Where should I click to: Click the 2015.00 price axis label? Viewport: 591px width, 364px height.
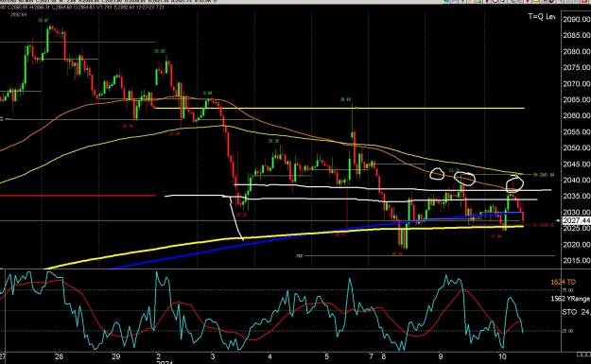[577, 260]
